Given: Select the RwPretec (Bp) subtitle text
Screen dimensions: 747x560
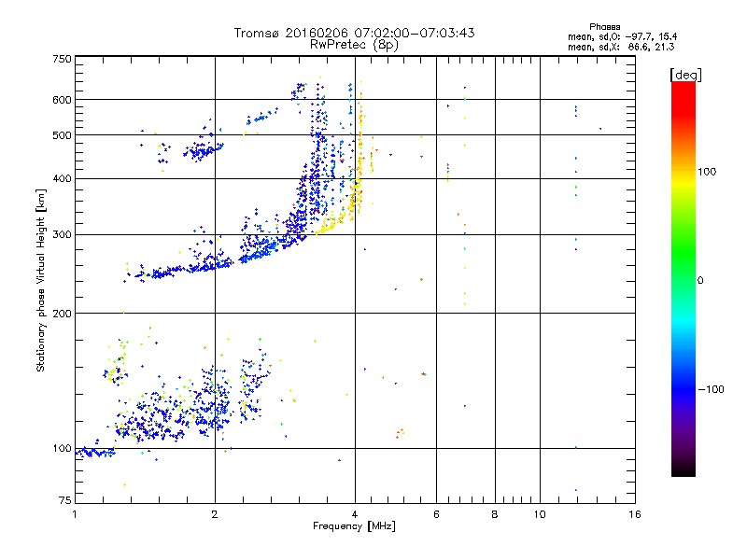Looking at the screenshot, I should pyautogui.click(x=354, y=44).
